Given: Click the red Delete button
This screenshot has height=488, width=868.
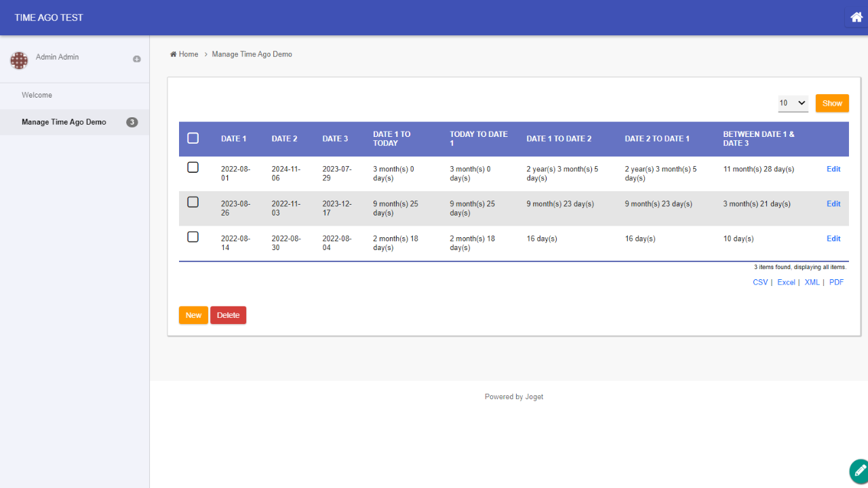Looking at the screenshot, I should click(x=228, y=315).
